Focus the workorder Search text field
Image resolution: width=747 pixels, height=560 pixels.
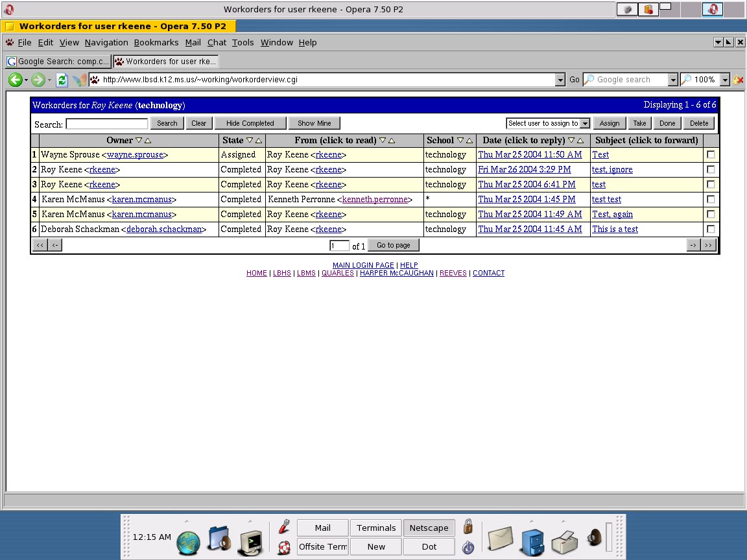point(107,124)
